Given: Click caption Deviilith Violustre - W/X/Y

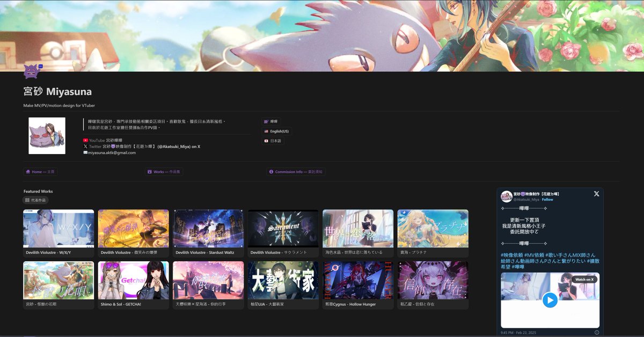Looking at the screenshot, I should click(48, 252).
